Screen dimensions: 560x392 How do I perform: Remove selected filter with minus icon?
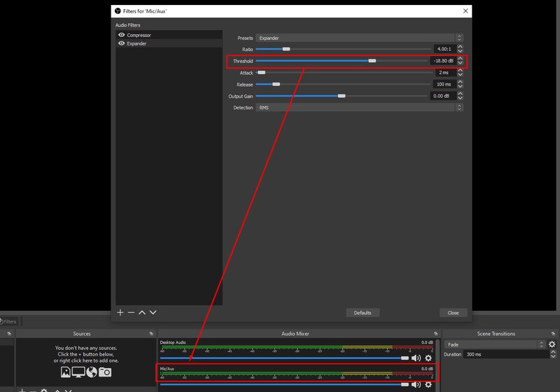click(131, 312)
